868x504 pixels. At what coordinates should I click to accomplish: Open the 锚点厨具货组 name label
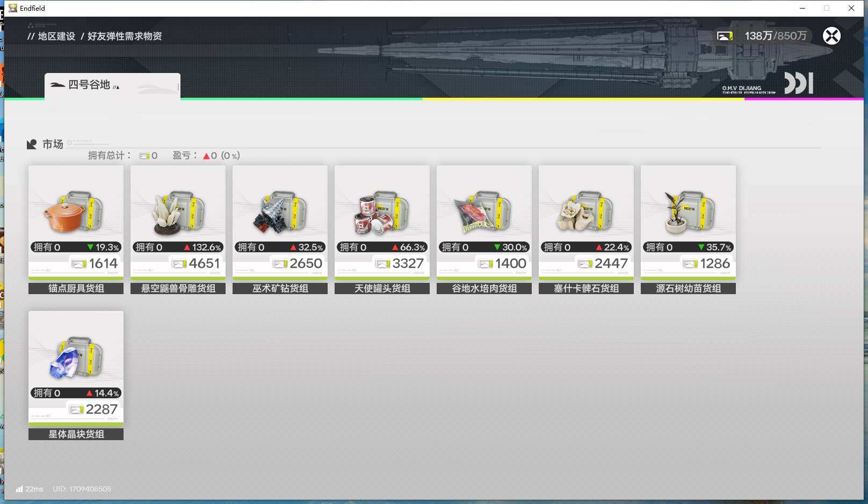pos(76,288)
